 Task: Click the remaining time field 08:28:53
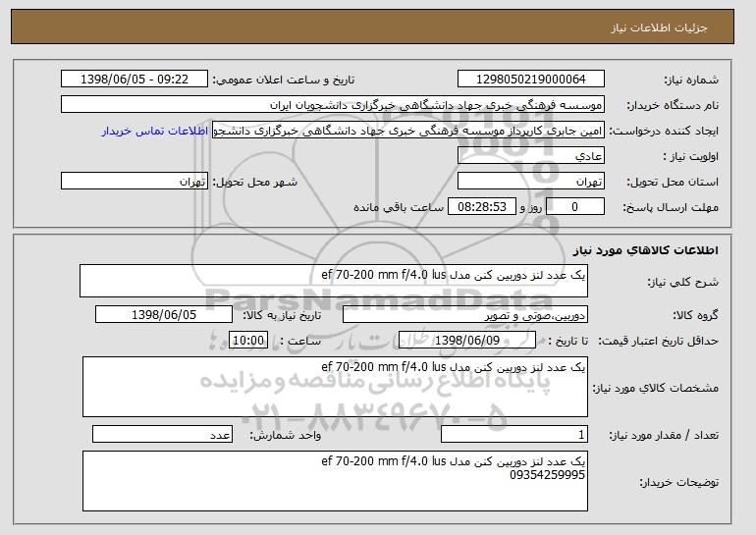(x=482, y=207)
